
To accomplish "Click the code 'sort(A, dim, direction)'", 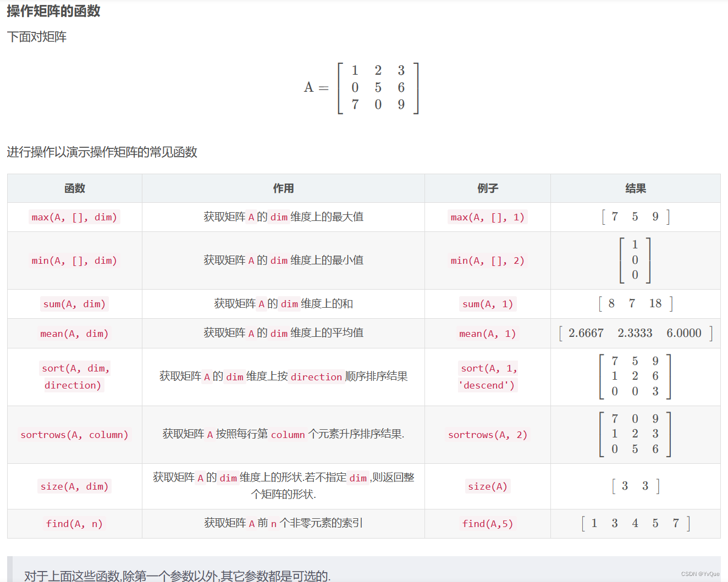I will [x=75, y=376].
